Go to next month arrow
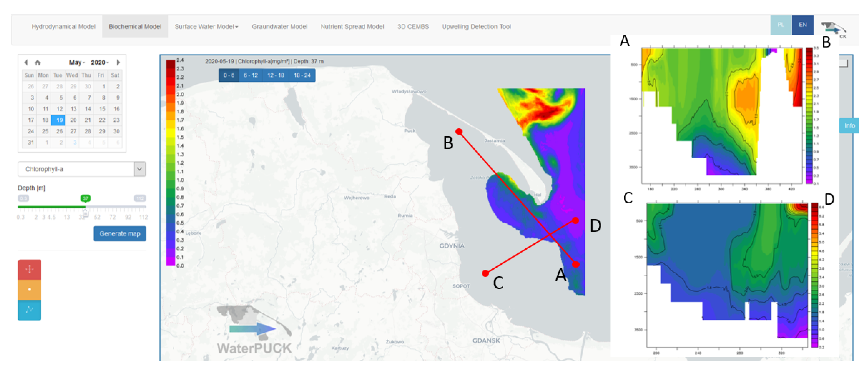 118,63
